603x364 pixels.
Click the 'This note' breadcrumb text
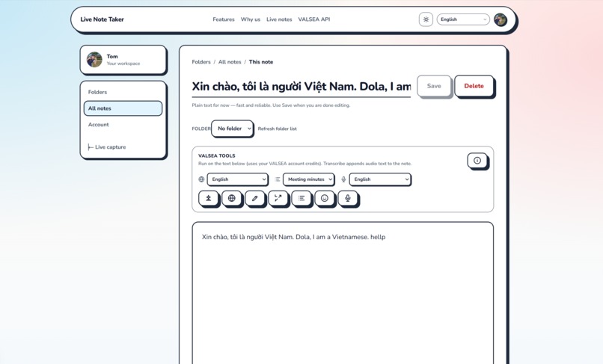click(261, 62)
